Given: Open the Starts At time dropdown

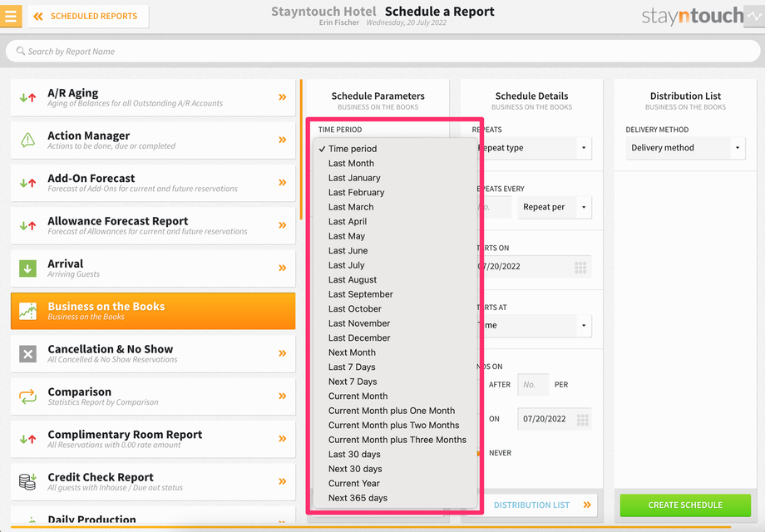Looking at the screenshot, I should [x=534, y=325].
